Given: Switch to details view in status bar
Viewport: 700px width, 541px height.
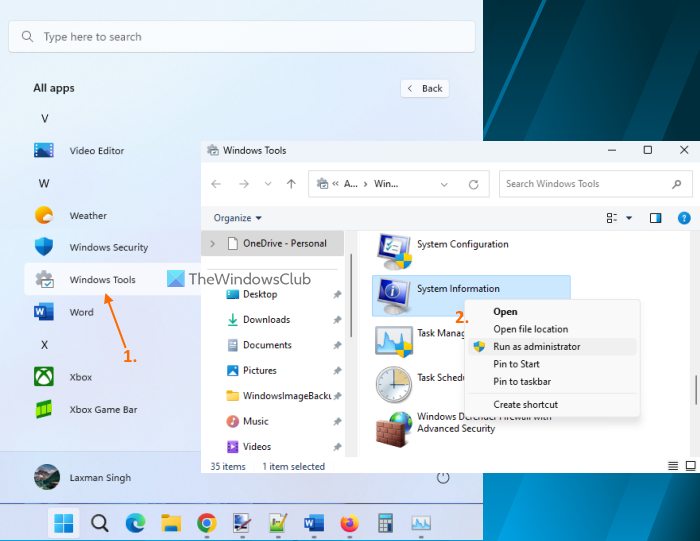Looking at the screenshot, I should (x=672, y=466).
